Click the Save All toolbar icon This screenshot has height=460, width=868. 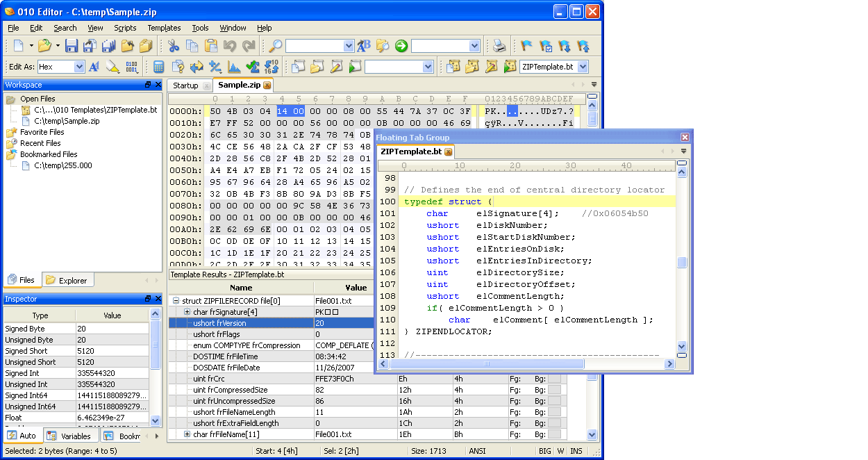[x=108, y=46]
